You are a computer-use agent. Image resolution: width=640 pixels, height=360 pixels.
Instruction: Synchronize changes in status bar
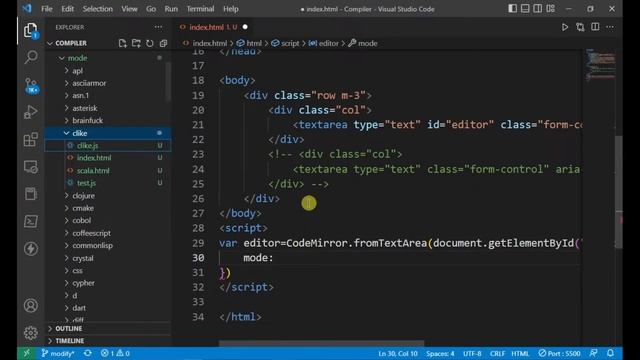[87, 353]
